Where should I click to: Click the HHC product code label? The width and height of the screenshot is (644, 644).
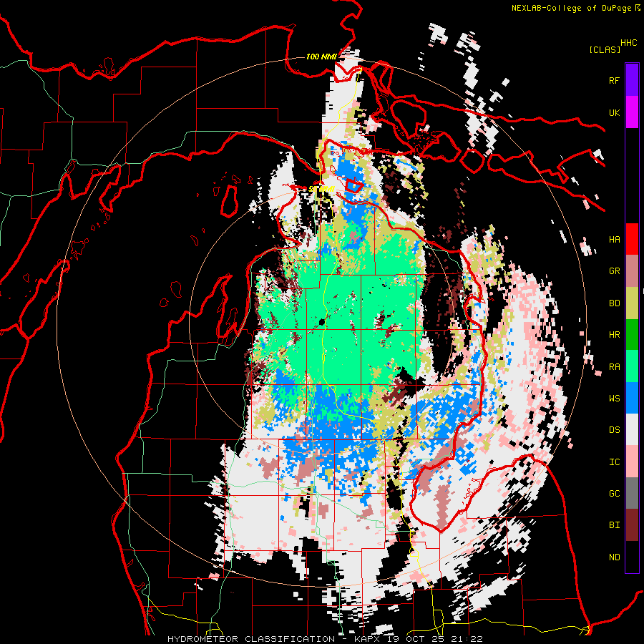pyautogui.click(x=629, y=43)
